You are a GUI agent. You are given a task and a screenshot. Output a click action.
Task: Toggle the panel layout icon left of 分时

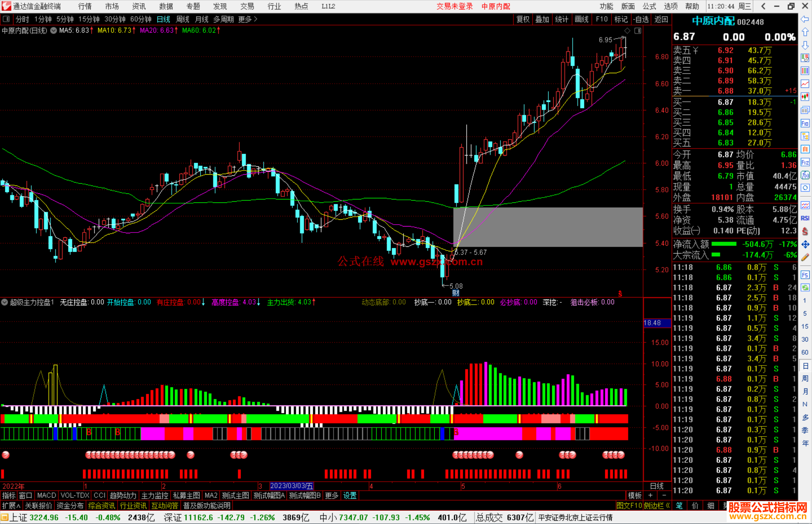click(x=6, y=19)
